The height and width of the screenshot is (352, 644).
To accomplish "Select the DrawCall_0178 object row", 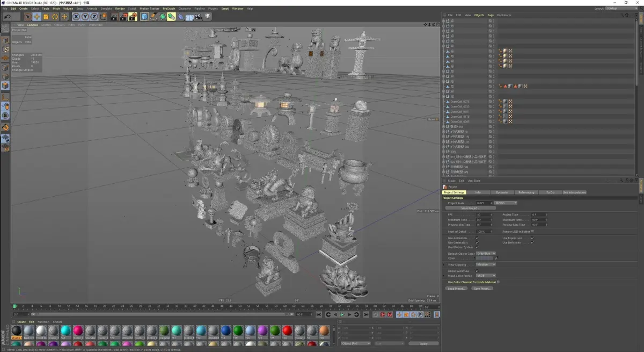I will click(x=460, y=116).
